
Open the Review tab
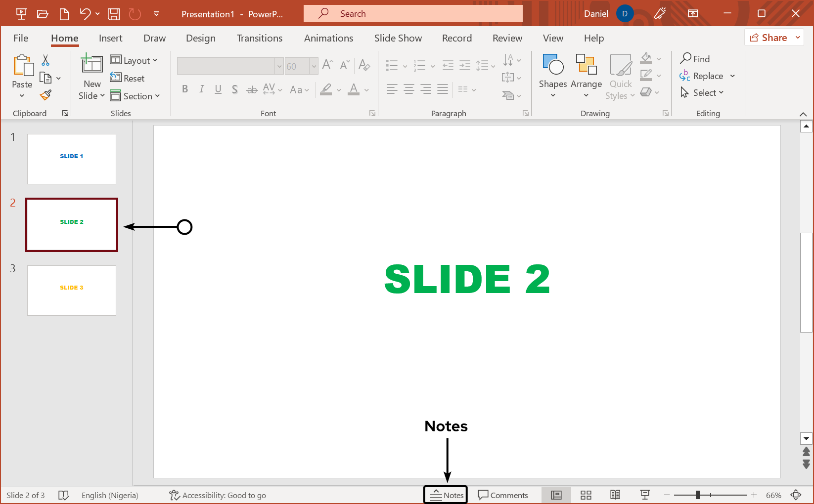[507, 38]
